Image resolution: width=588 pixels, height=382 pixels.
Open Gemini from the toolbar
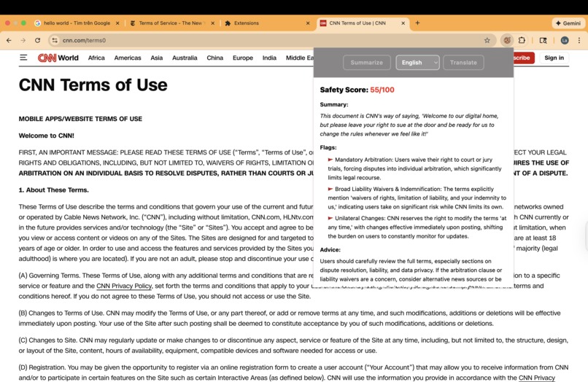pos(568,23)
